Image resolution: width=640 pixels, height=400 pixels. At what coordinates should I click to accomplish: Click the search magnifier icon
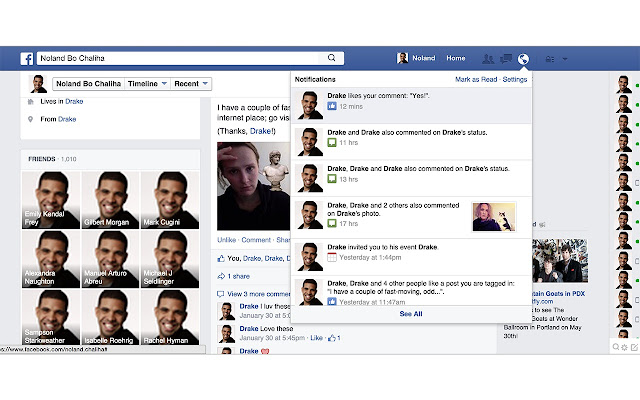[x=331, y=58]
